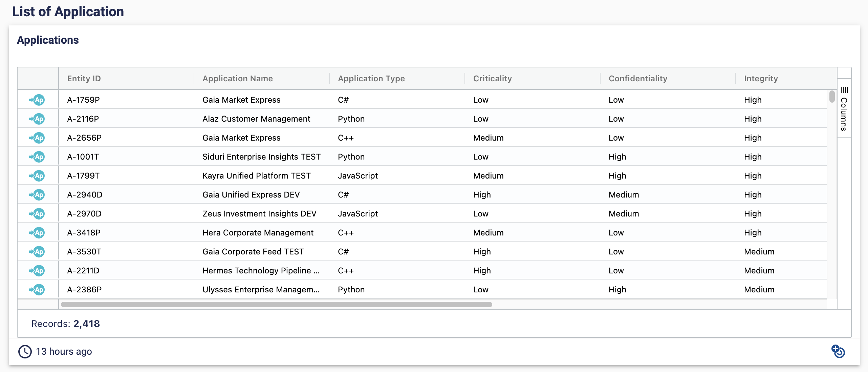Open the Ap icon for row A-3418P
The height and width of the screenshot is (372, 868).
click(x=37, y=233)
